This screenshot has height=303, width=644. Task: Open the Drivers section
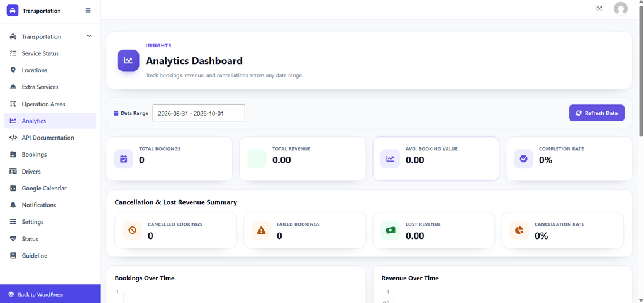[50, 171]
